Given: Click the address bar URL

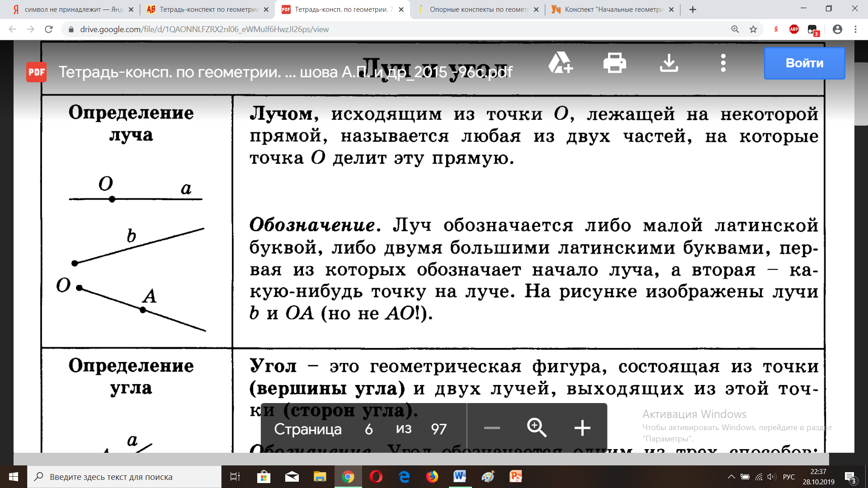Looking at the screenshot, I should [x=204, y=29].
